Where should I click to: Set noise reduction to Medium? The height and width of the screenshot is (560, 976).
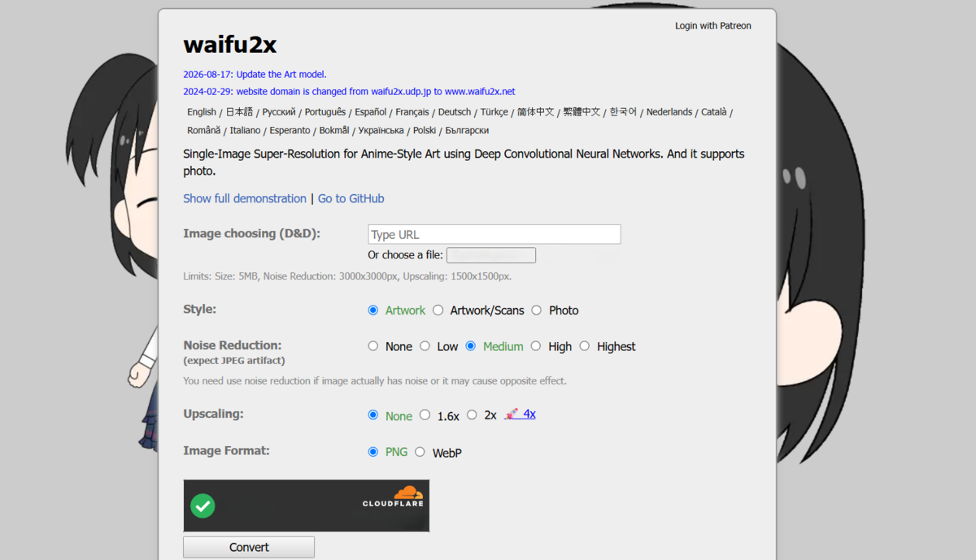[471, 345]
